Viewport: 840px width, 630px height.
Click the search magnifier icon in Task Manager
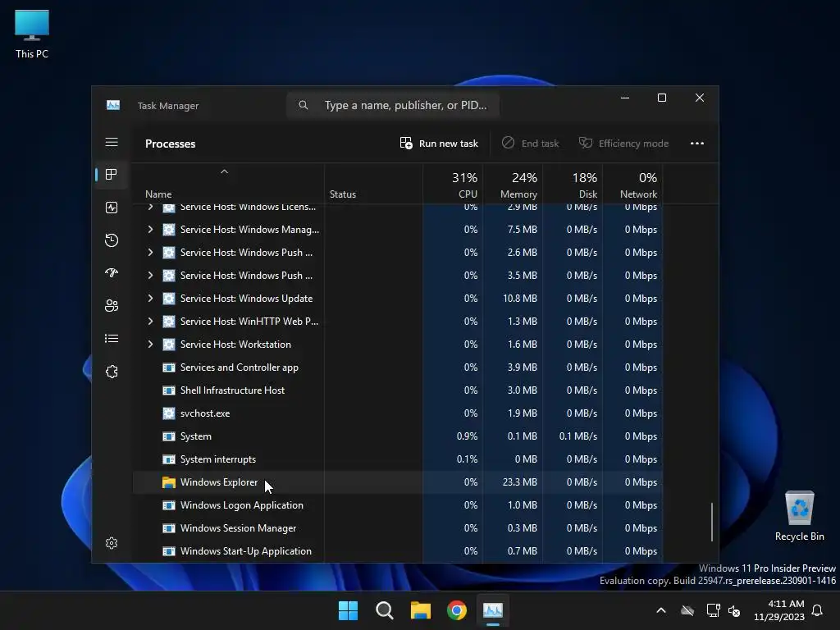[304, 105]
